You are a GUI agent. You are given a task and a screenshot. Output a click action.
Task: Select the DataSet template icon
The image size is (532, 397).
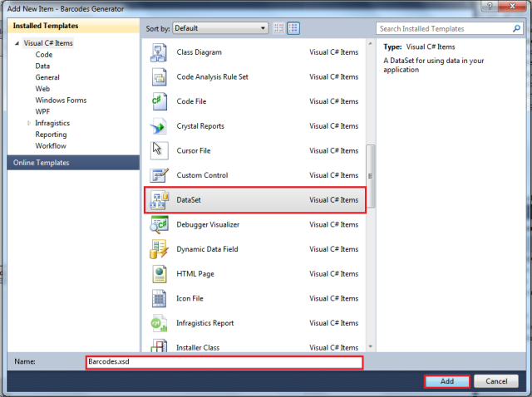[x=159, y=200]
